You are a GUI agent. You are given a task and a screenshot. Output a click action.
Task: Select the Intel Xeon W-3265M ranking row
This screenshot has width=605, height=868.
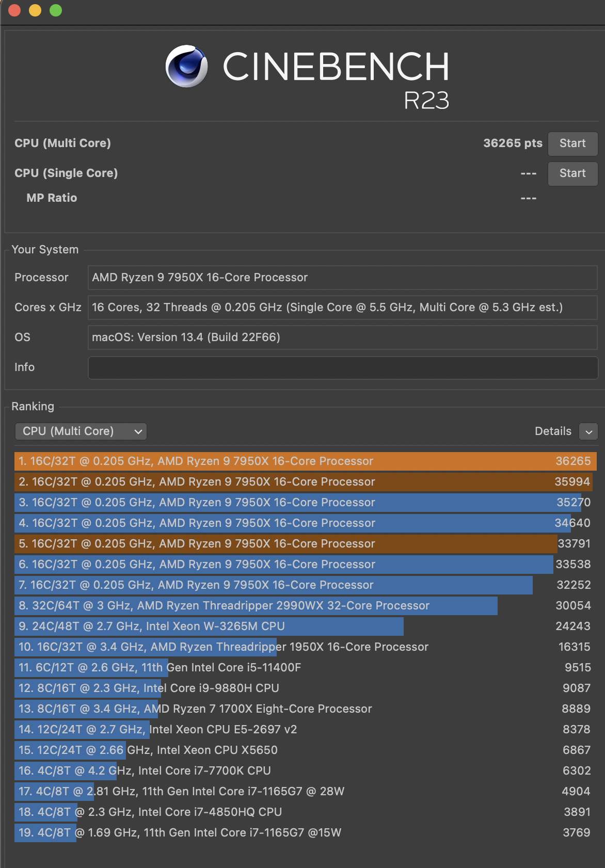click(306, 626)
